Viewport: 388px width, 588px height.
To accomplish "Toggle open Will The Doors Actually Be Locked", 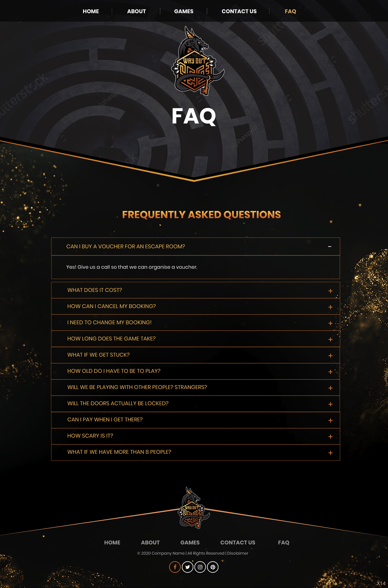I will pos(195,403).
